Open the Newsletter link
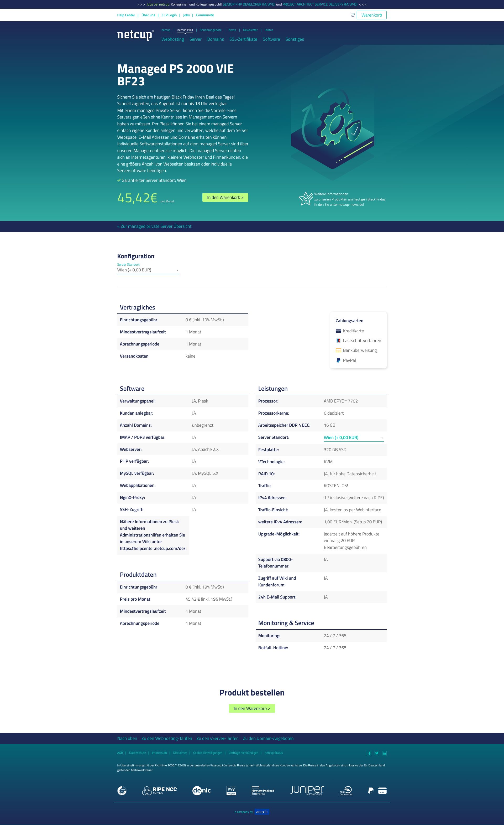The image size is (504, 825). (250, 30)
